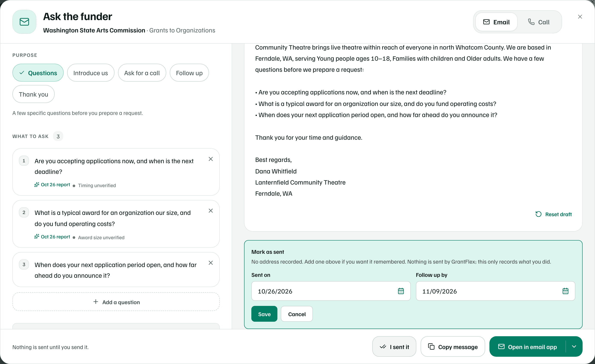
Task: Click Add a question
Action: pos(116,302)
